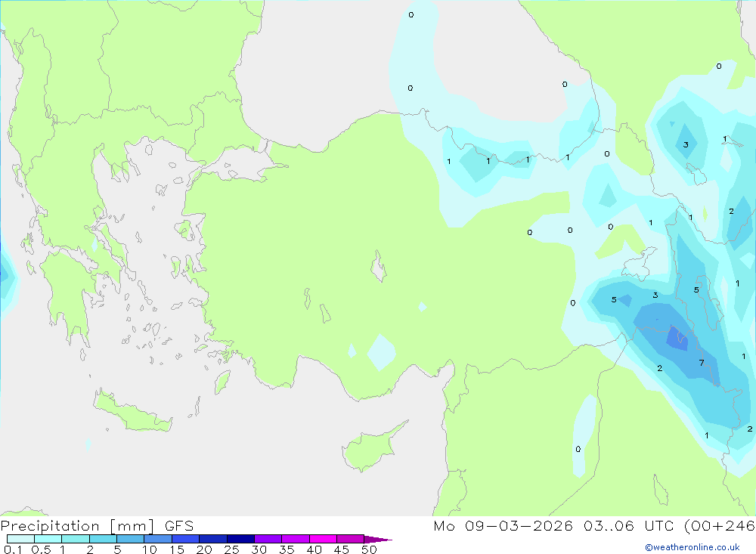Click the '10' legend scale label
The height and width of the screenshot is (554, 756).
pyautogui.click(x=149, y=549)
